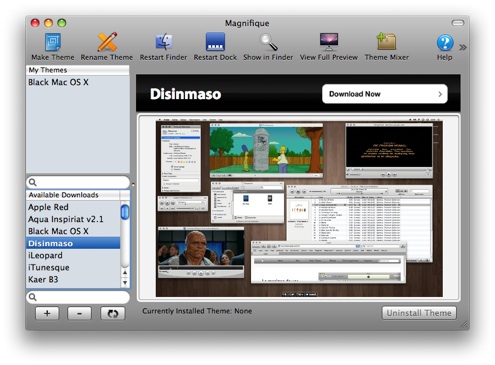Click the Restart Dock icon
The height and width of the screenshot is (365, 495).
(215, 42)
